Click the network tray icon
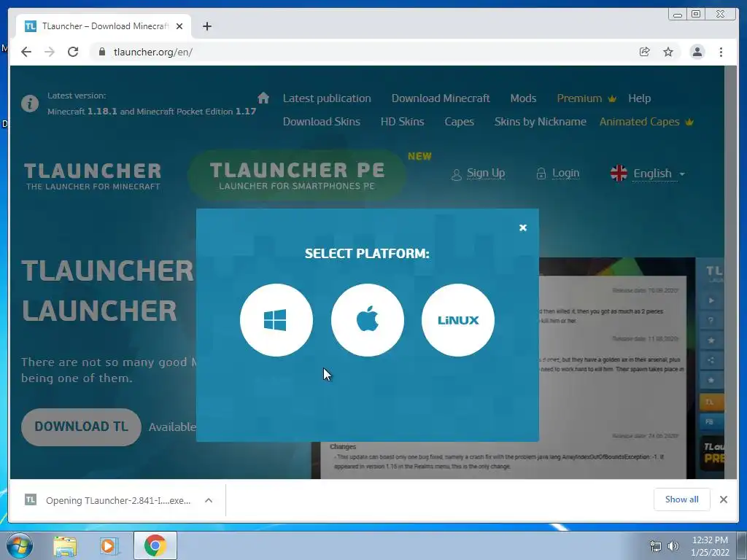The image size is (747, 560). 656,546
